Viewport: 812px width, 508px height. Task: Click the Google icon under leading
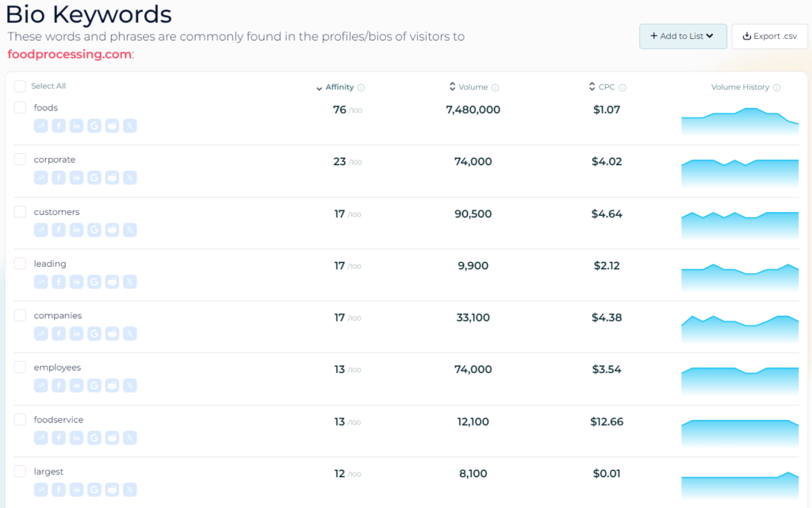click(x=94, y=282)
